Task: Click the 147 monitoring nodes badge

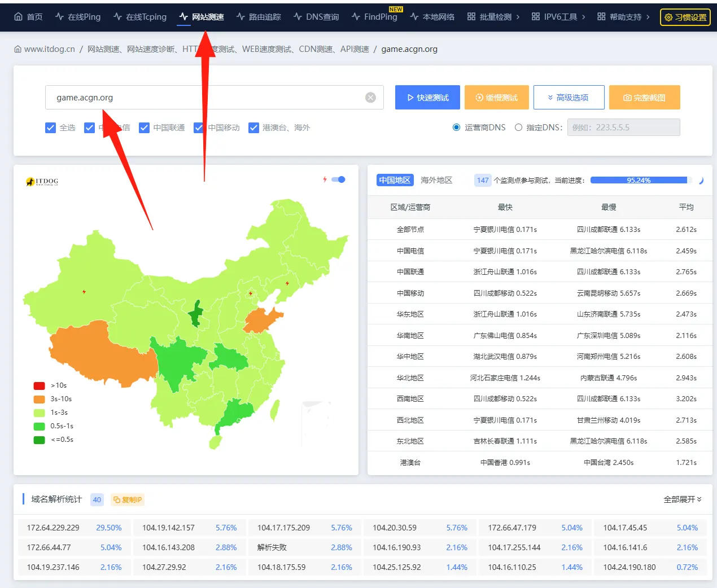Action: pyautogui.click(x=483, y=180)
